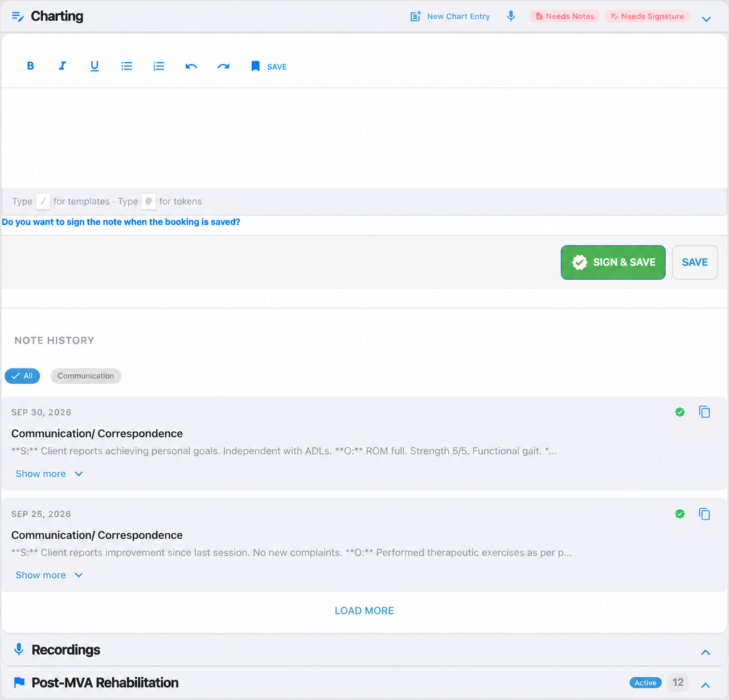
Task: Toggle bold formatting in note editor
Action: [30, 66]
